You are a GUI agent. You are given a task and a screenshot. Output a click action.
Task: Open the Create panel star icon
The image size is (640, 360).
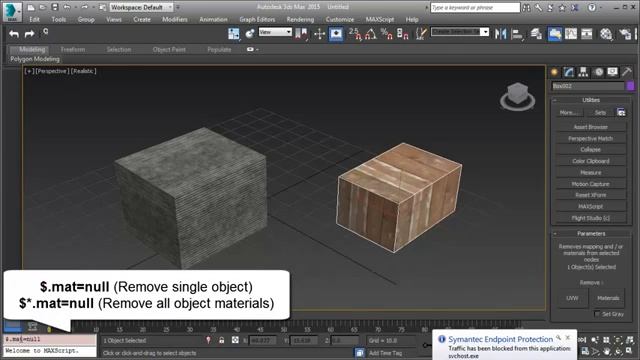click(x=554, y=72)
